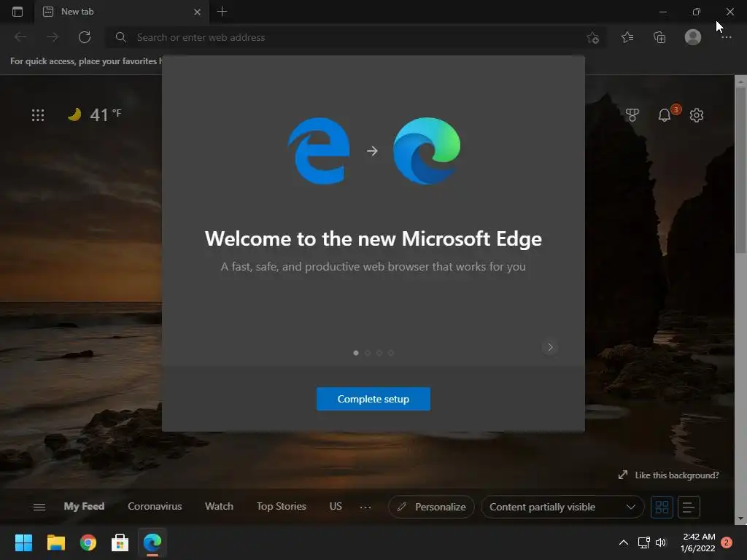Open volume speaker tray icon
The image size is (747, 560).
661,542
